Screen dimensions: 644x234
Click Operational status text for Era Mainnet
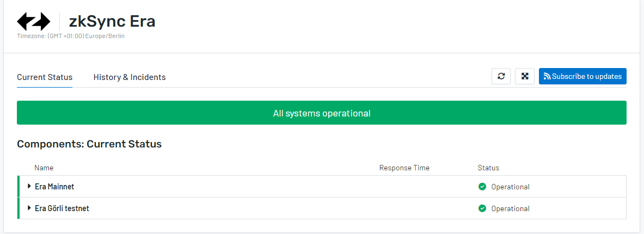pos(510,187)
